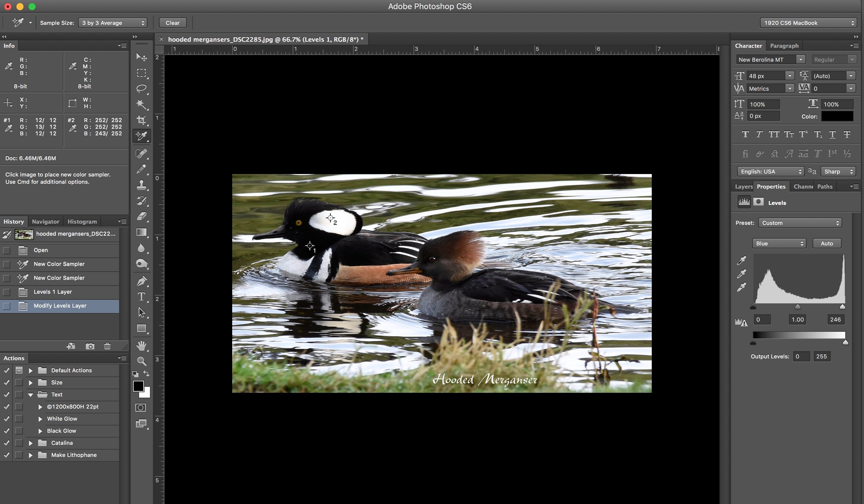The height and width of the screenshot is (504, 864).
Task: Select the Crop tool
Action: pos(141,120)
